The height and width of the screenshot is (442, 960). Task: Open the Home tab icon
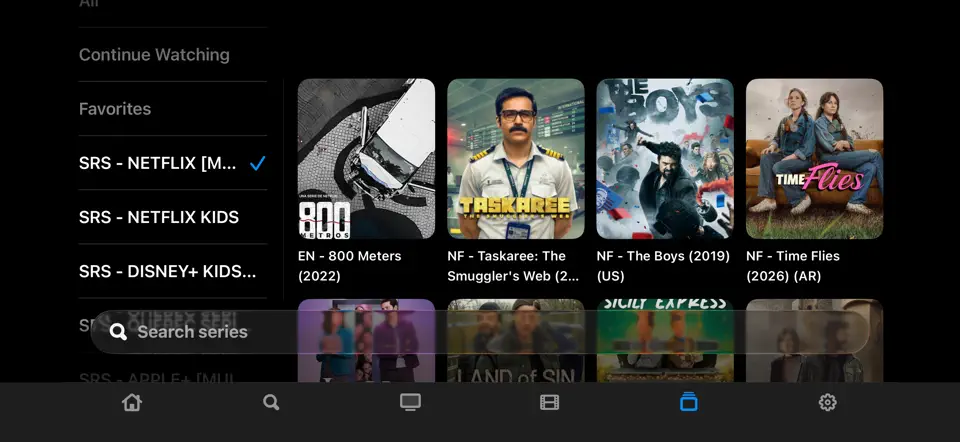(132, 402)
